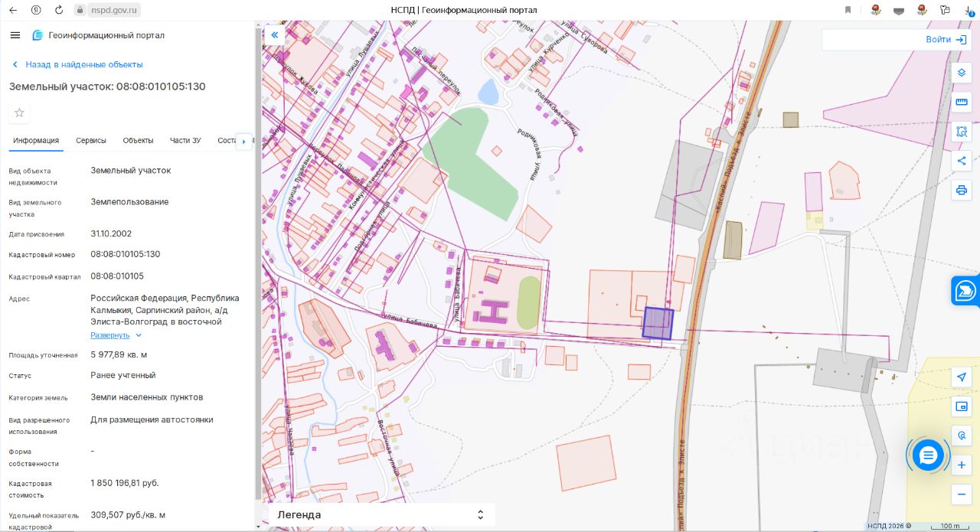
Task: Go back with the browser back arrow
Action: tap(12, 10)
